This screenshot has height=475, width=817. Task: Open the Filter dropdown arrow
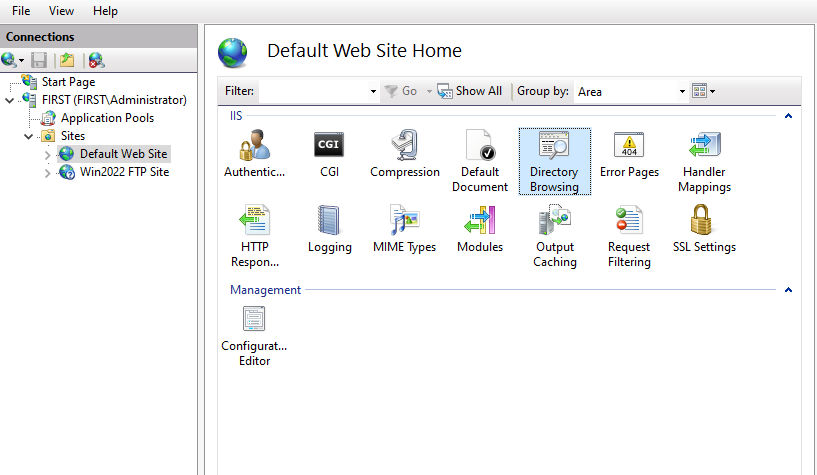pos(373,91)
